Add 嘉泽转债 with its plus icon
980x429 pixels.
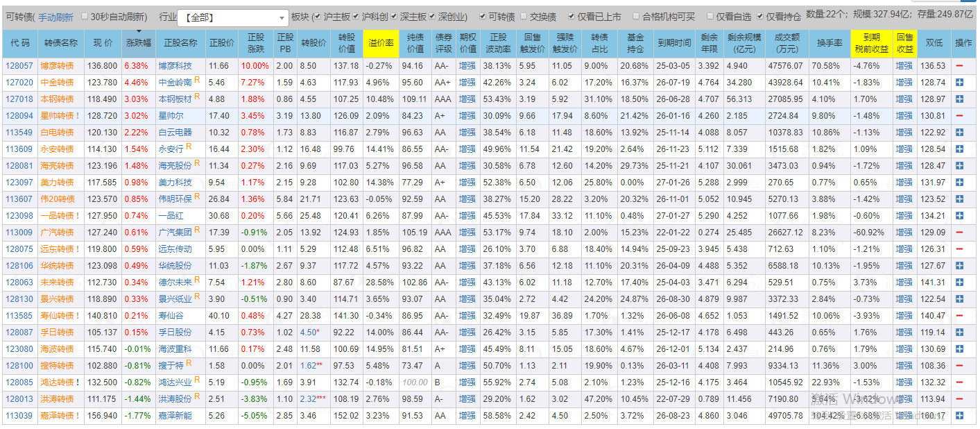(x=960, y=416)
